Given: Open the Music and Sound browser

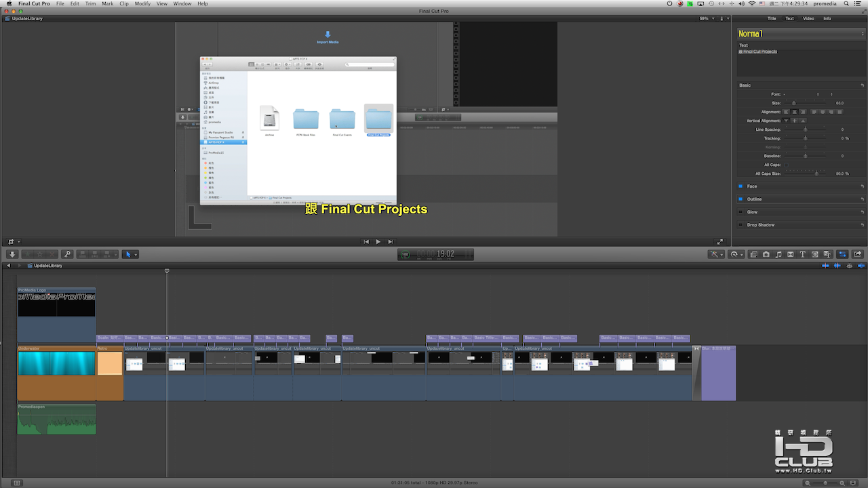Looking at the screenshot, I should pos(778,254).
